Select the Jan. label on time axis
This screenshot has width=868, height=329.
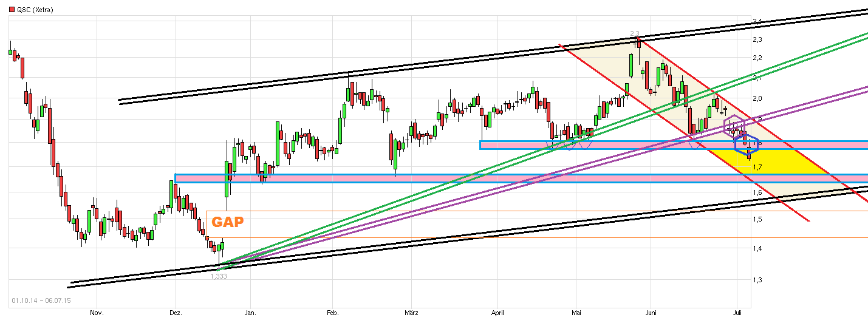point(250,313)
